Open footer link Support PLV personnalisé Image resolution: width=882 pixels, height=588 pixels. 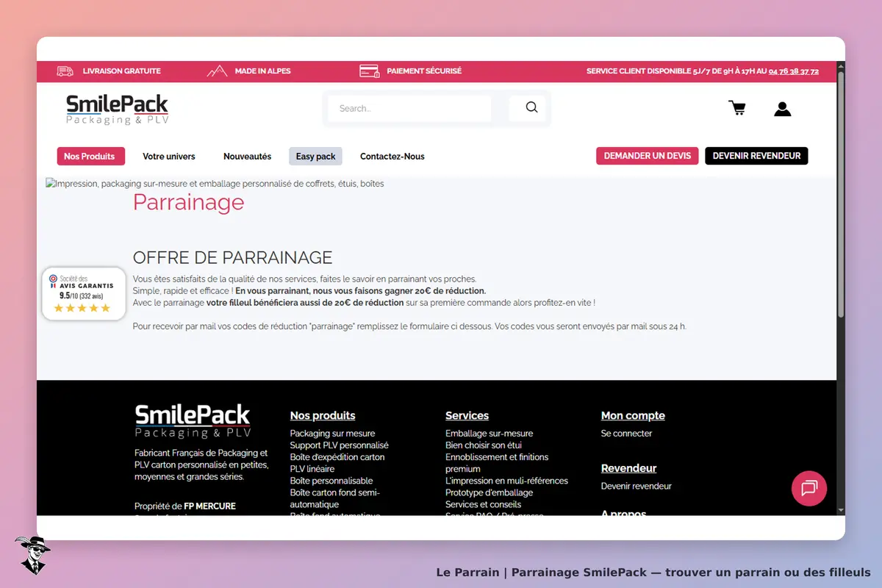pyautogui.click(x=339, y=445)
